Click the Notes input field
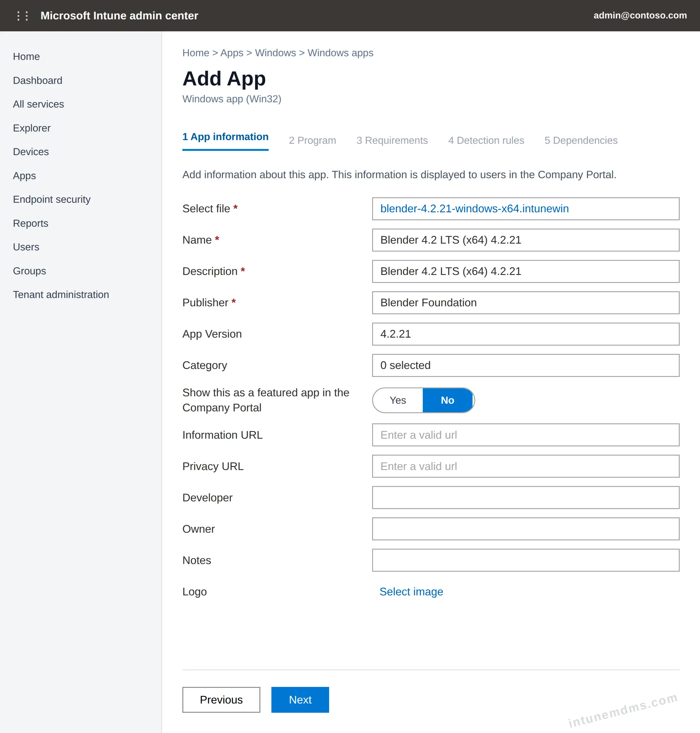700x733 pixels. click(525, 560)
